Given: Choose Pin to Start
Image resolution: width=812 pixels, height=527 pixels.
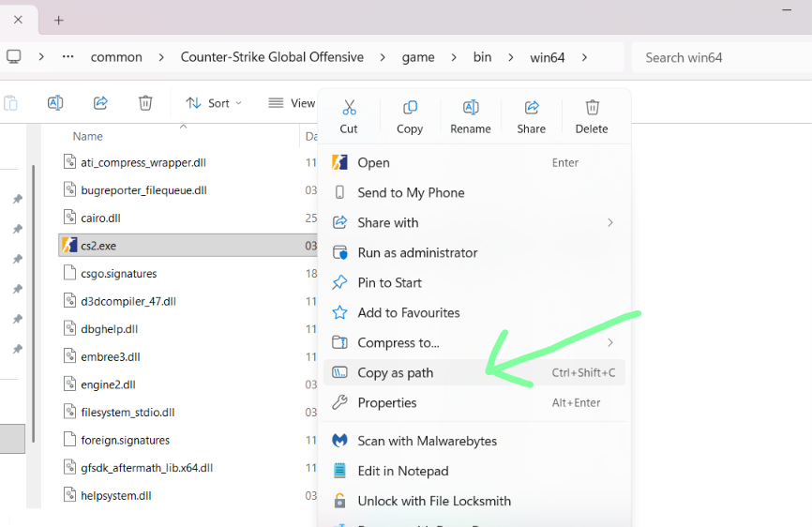Looking at the screenshot, I should point(474,282).
